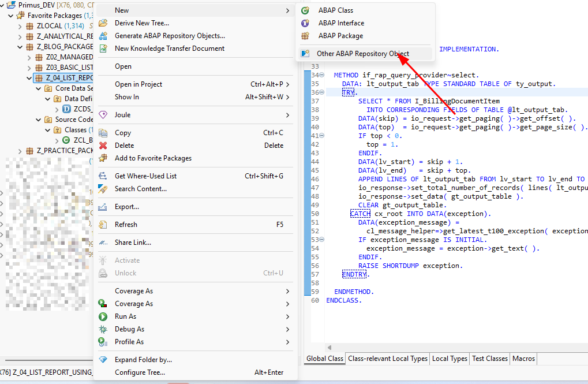Viewport: 588px width, 384px height.
Task: Open the New submenu
Action: [x=196, y=10]
